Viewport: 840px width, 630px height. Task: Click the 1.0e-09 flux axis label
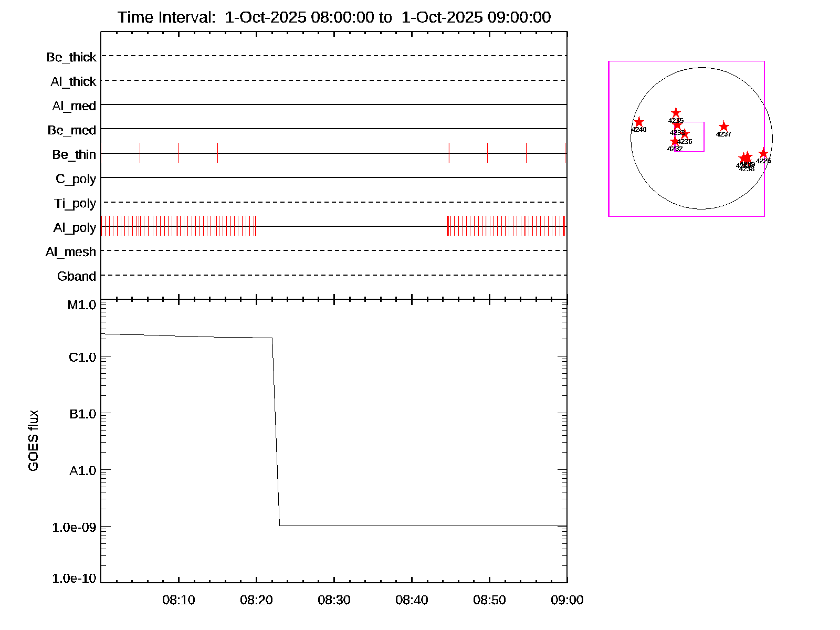pyautogui.click(x=74, y=527)
